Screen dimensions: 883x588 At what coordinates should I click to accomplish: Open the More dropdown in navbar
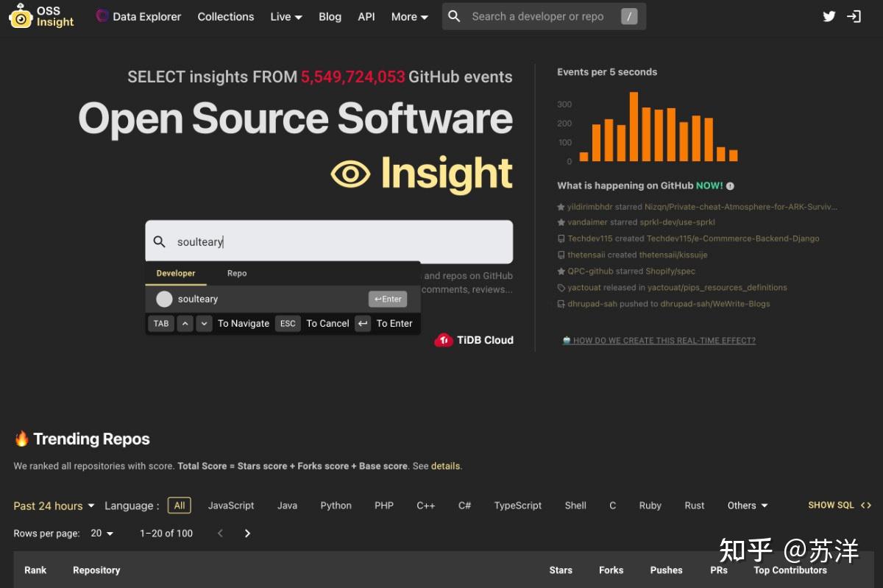409,16
